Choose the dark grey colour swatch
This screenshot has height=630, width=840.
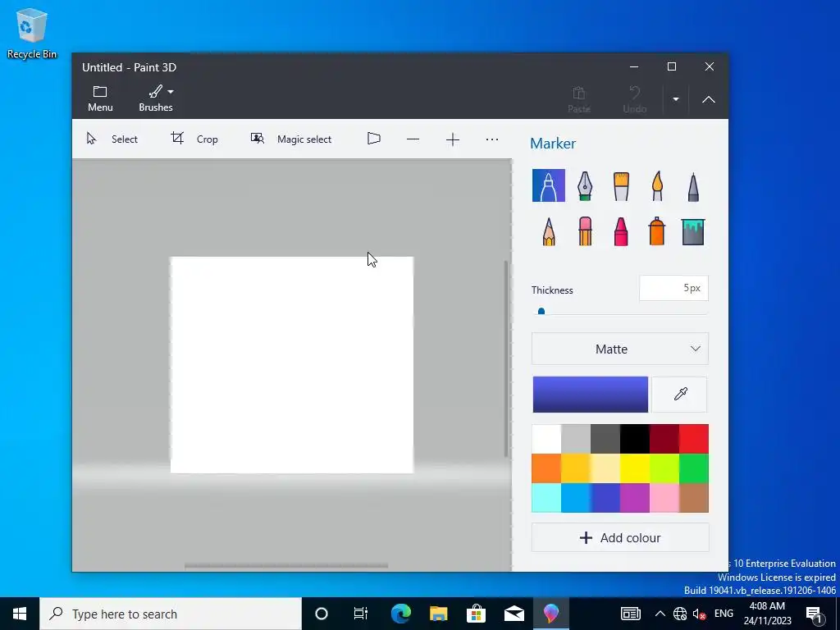click(x=605, y=439)
